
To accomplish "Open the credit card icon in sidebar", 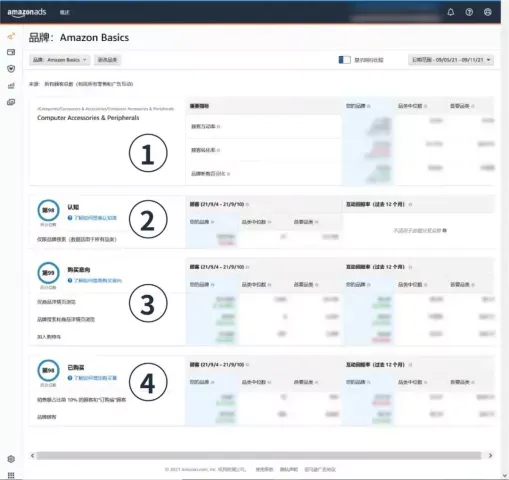I will pyautogui.click(x=11, y=52).
